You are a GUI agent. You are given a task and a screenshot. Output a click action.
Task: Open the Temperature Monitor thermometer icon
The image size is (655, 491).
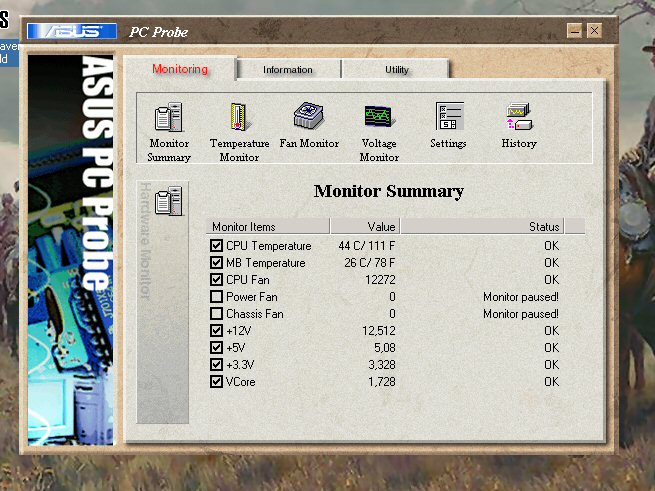tap(239, 117)
